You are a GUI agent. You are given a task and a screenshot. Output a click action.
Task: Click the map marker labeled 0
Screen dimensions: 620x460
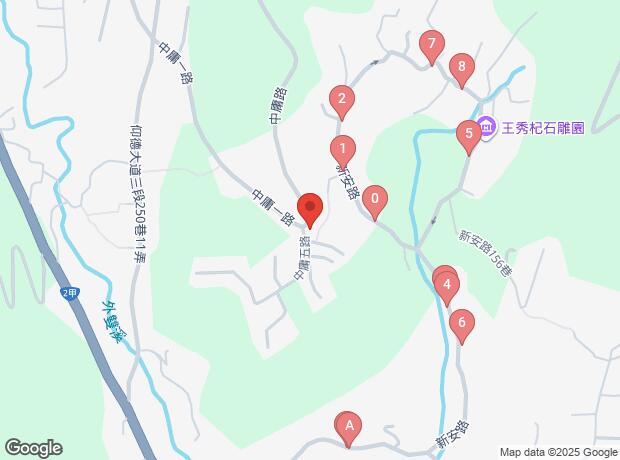(x=375, y=202)
